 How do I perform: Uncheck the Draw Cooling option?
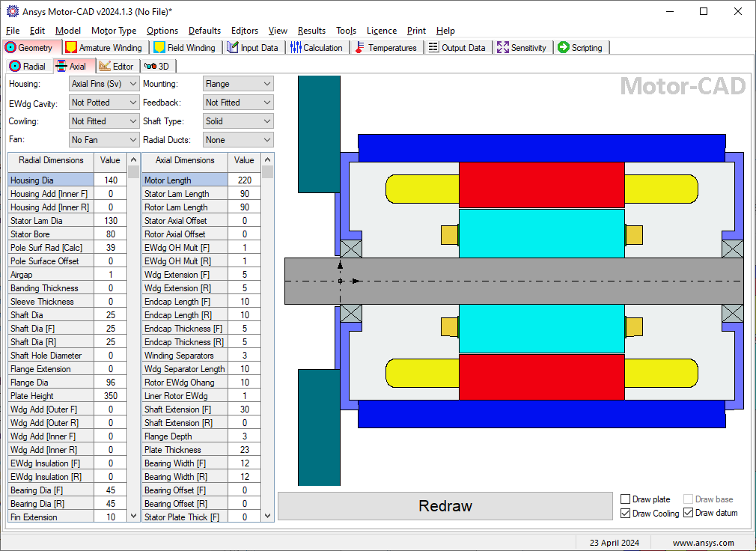pos(626,514)
